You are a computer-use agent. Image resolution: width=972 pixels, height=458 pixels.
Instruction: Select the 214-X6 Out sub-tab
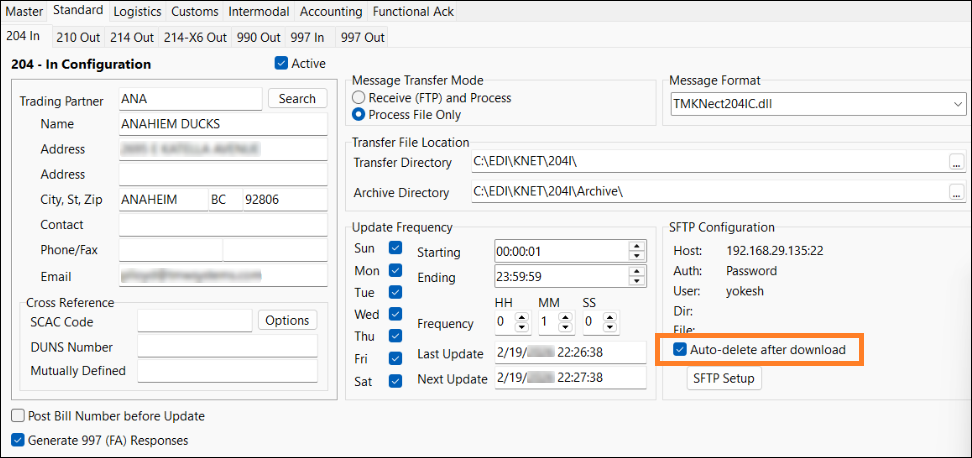pyautogui.click(x=195, y=37)
